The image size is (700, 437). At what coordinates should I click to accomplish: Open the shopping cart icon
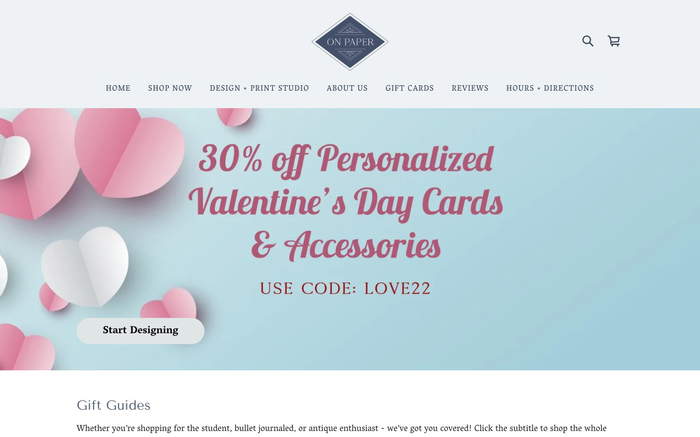coord(614,41)
